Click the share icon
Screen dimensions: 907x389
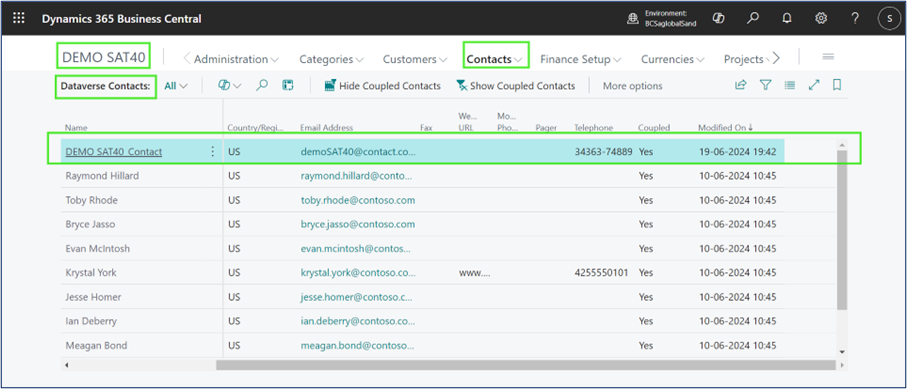(740, 85)
